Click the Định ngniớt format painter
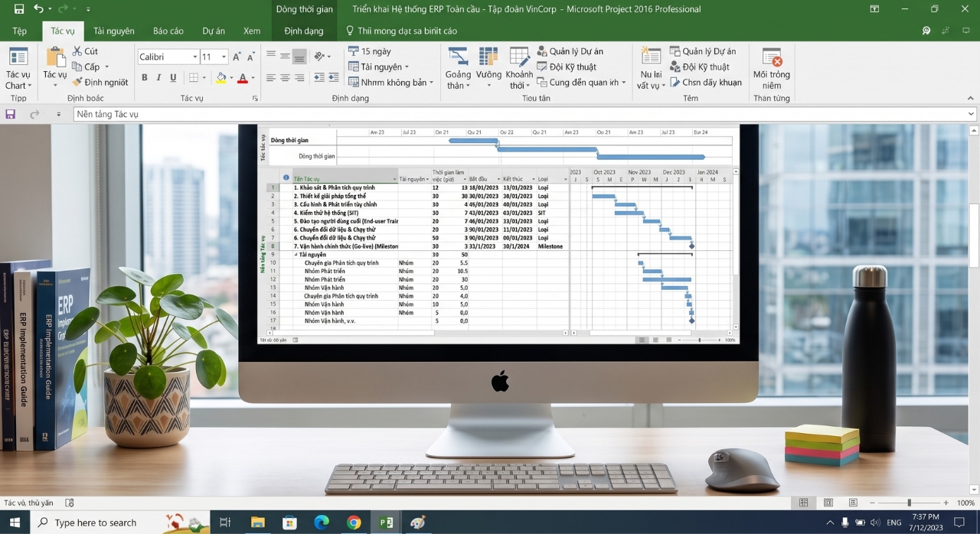 click(x=100, y=82)
